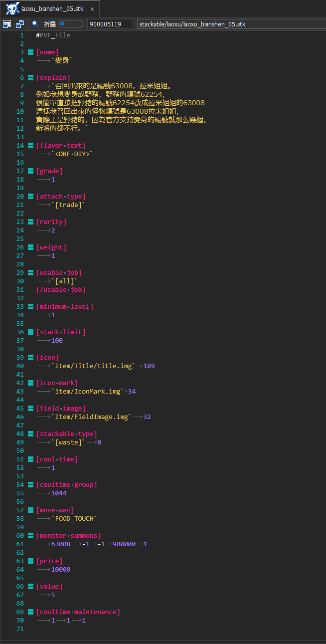Select the laoxu_bianshen_05.stk tab
The width and height of the screenshot is (326, 644).
pyautogui.click(x=52, y=9)
